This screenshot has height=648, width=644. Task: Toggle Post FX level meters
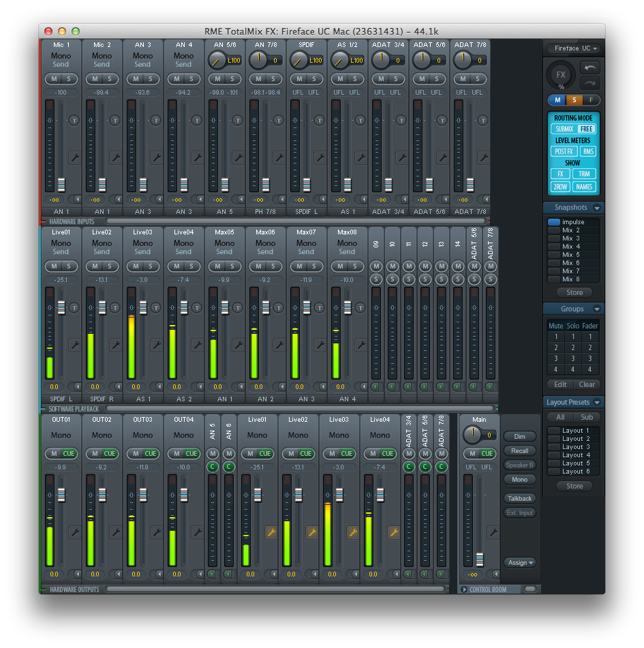[564, 151]
